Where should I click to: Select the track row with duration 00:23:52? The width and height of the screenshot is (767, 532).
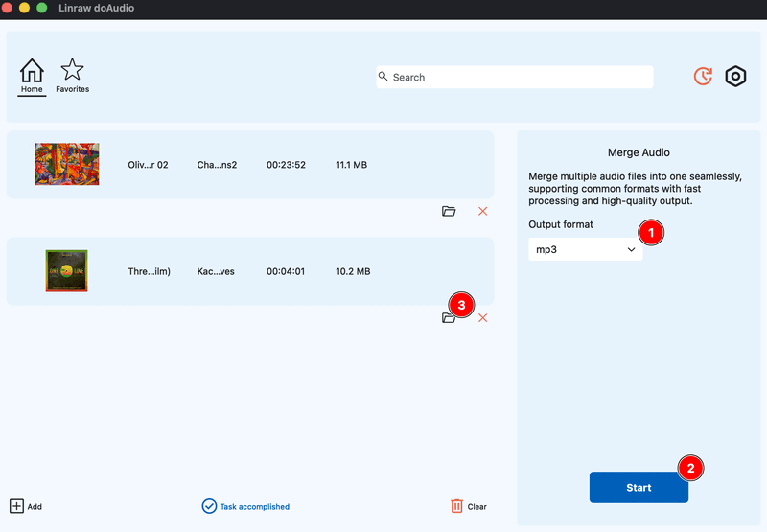click(286, 165)
